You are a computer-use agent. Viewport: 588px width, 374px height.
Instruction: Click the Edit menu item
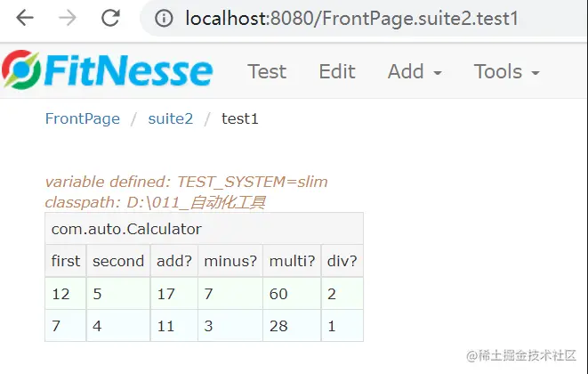(337, 71)
